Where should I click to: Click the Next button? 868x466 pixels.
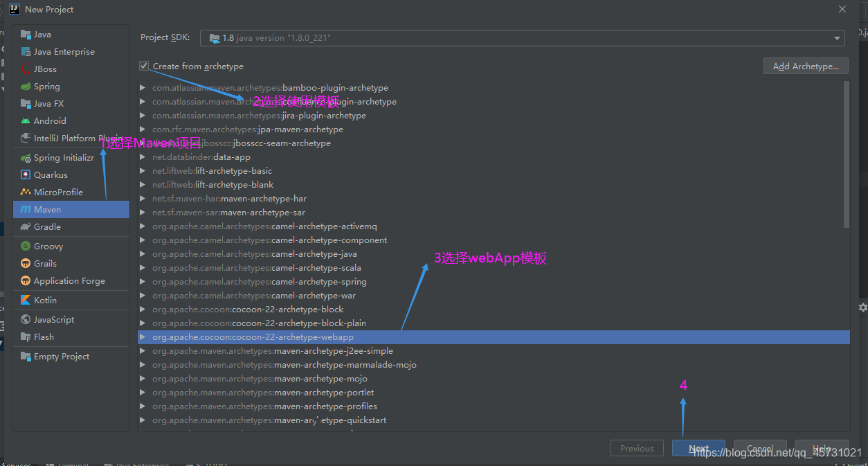tap(698, 448)
